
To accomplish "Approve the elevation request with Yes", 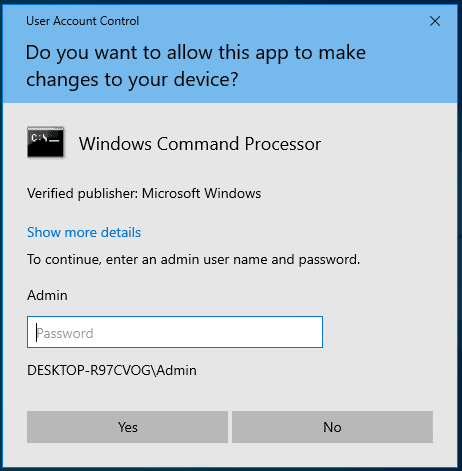I will pos(127,427).
